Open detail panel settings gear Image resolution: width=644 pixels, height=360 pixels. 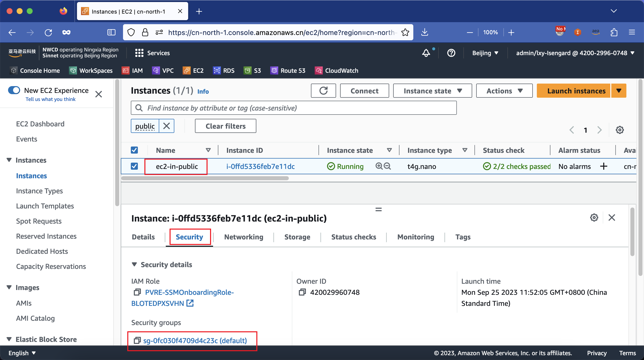594,218
